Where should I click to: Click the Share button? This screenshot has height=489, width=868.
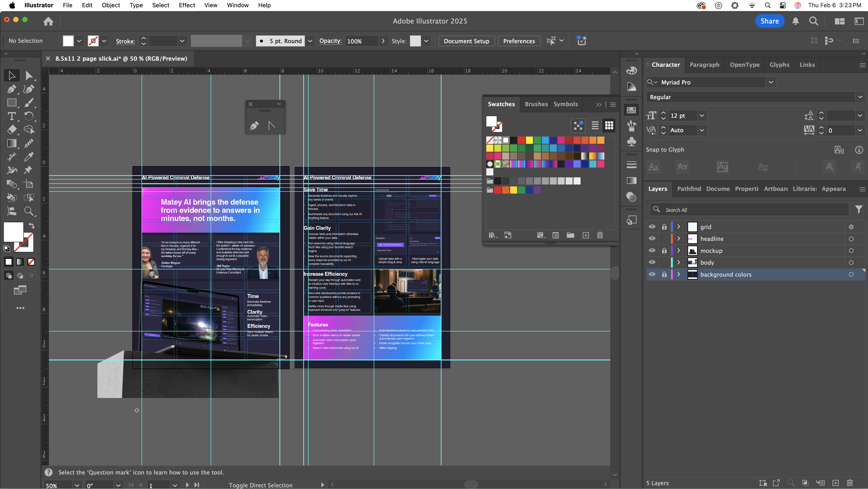769,21
